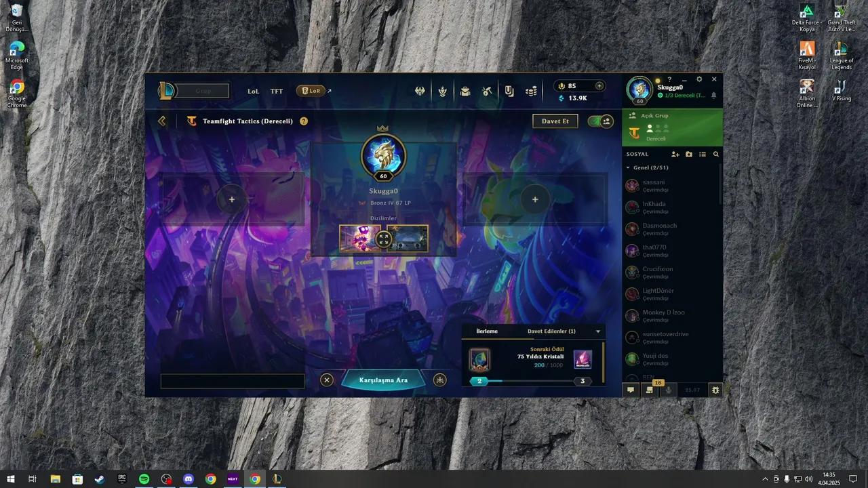The height and width of the screenshot is (488, 868).
Task: Select friend tha0770 in list
Action: [x=672, y=251]
